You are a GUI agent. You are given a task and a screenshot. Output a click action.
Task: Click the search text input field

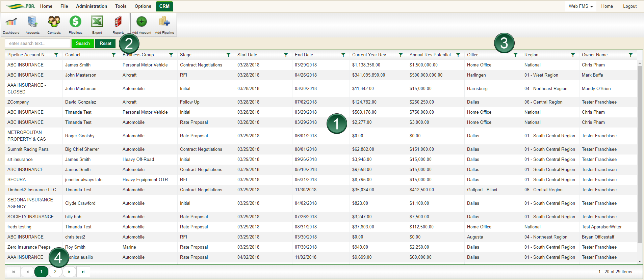pyautogui.click(x=37, y=44)
